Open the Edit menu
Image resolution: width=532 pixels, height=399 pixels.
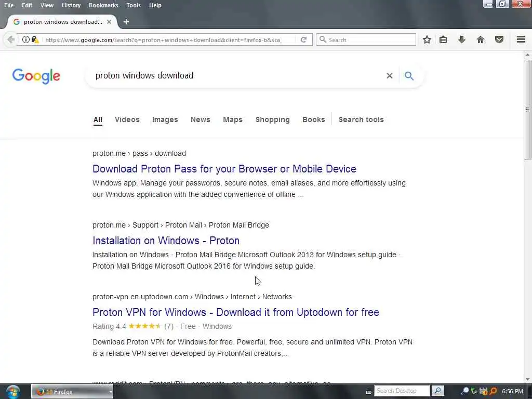pyautogui.click(x=27, y=5)
